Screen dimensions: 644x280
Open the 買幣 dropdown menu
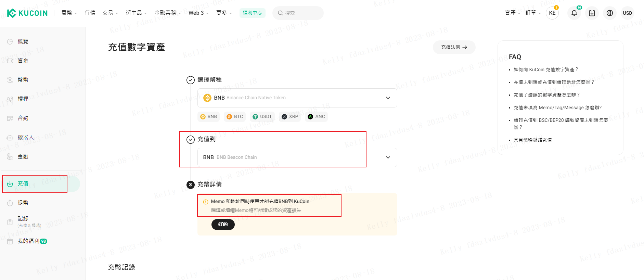(69, 13)
